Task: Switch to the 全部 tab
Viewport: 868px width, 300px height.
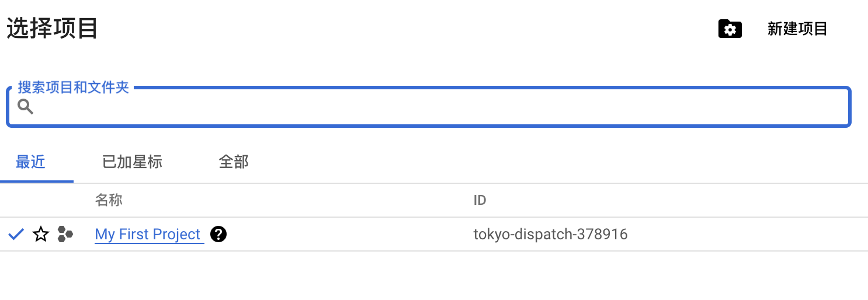Action: (234, 162)
